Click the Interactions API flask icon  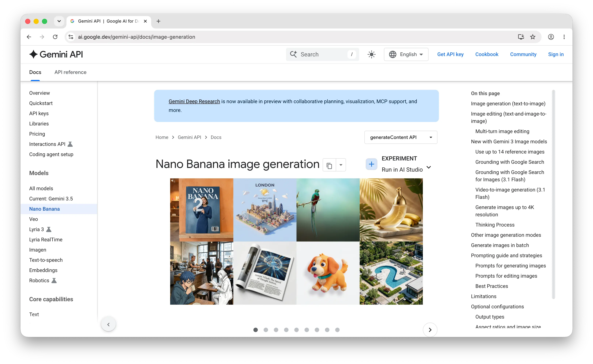tap(70, 144)
